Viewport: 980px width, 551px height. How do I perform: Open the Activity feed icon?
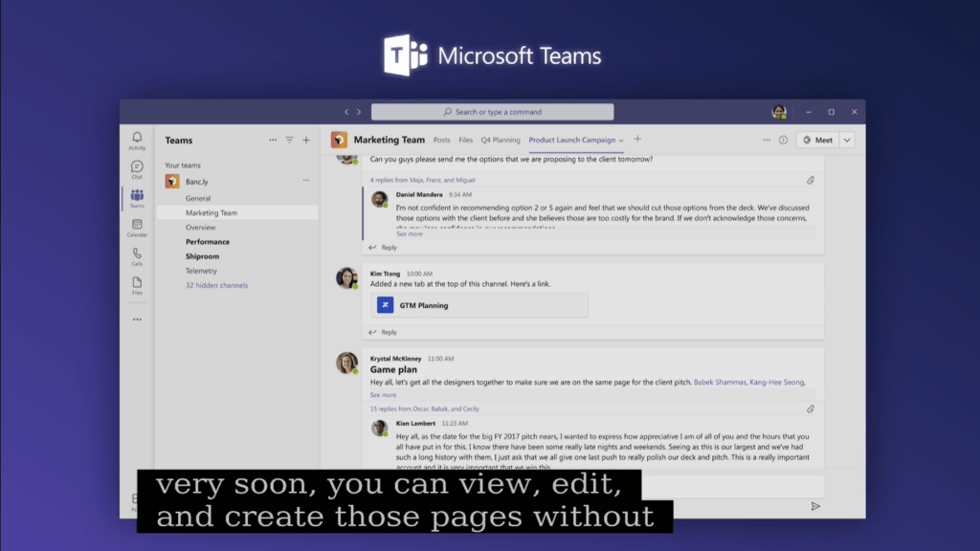tap(137, 141)
